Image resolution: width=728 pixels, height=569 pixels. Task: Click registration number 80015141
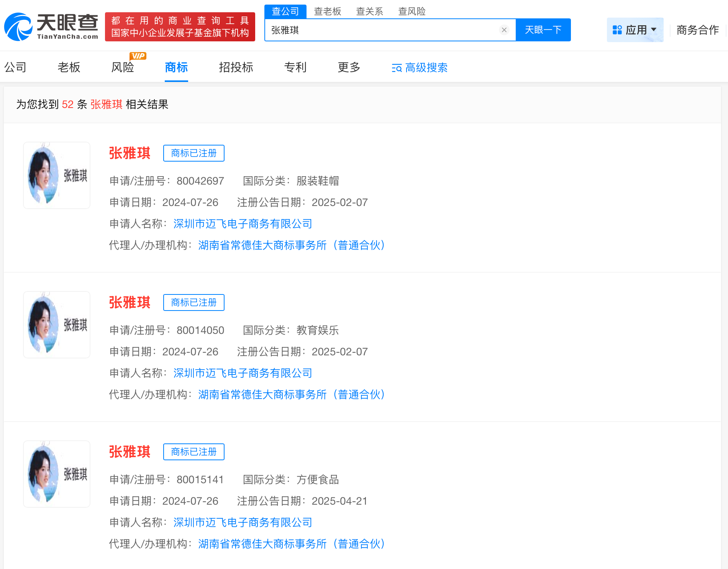click(x=200, y=479)
